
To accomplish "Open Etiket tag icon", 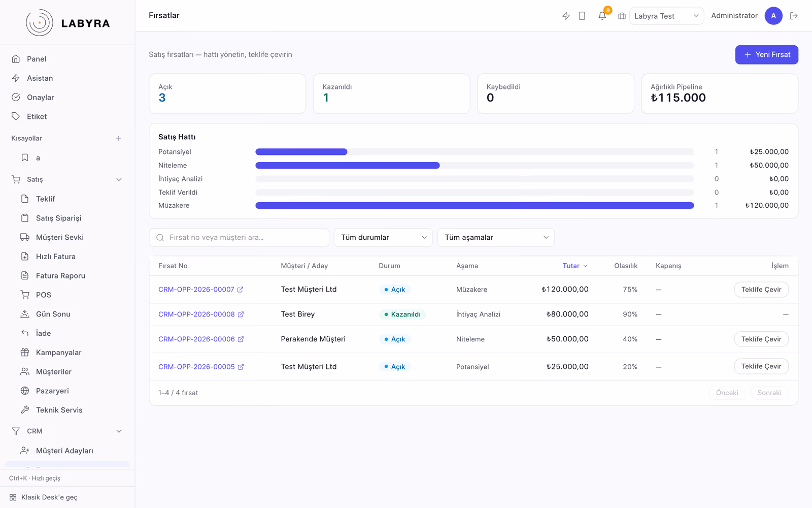I will pyautogui.click(x=16, y=116).
